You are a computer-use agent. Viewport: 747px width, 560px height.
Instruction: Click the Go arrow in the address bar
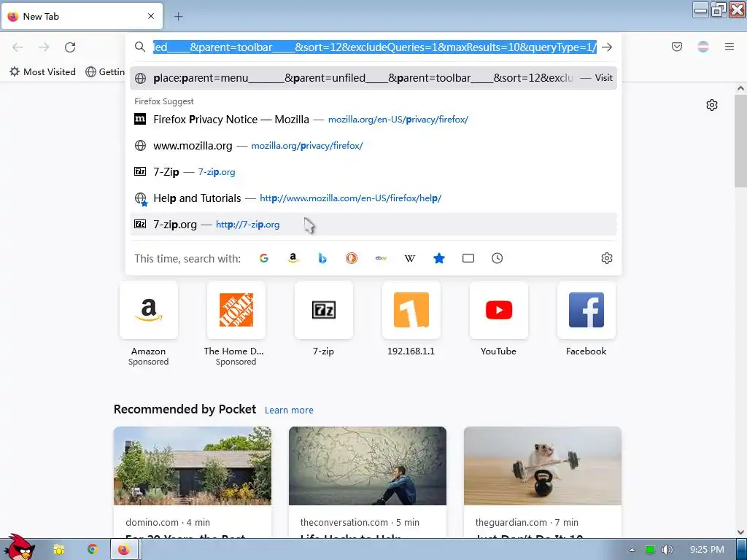[606, 47]
